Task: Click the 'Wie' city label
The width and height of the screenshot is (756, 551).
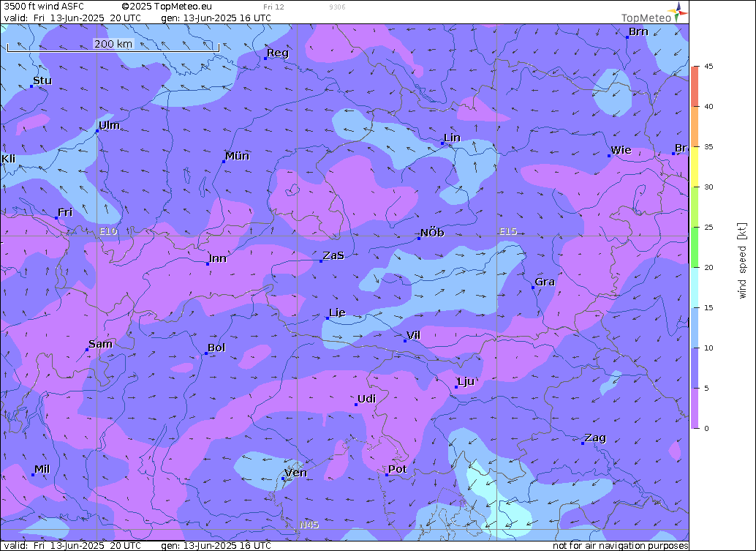Action: coord(621,150)
